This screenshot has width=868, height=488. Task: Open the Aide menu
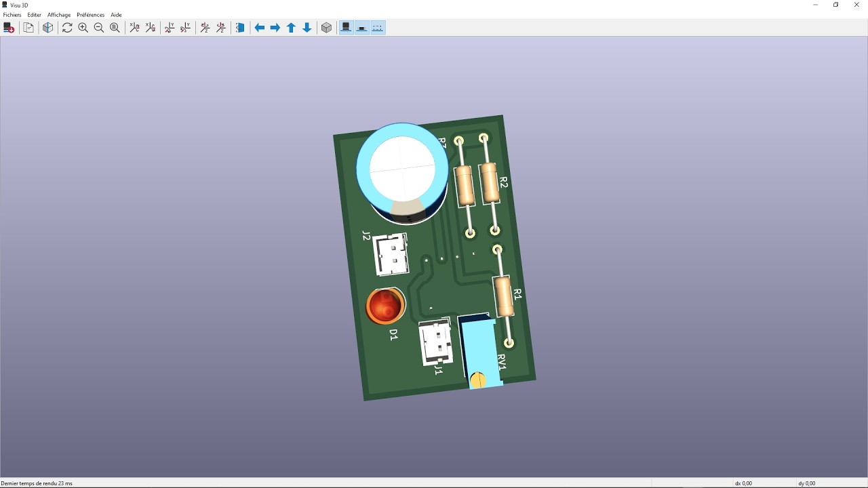coord(117,15)
